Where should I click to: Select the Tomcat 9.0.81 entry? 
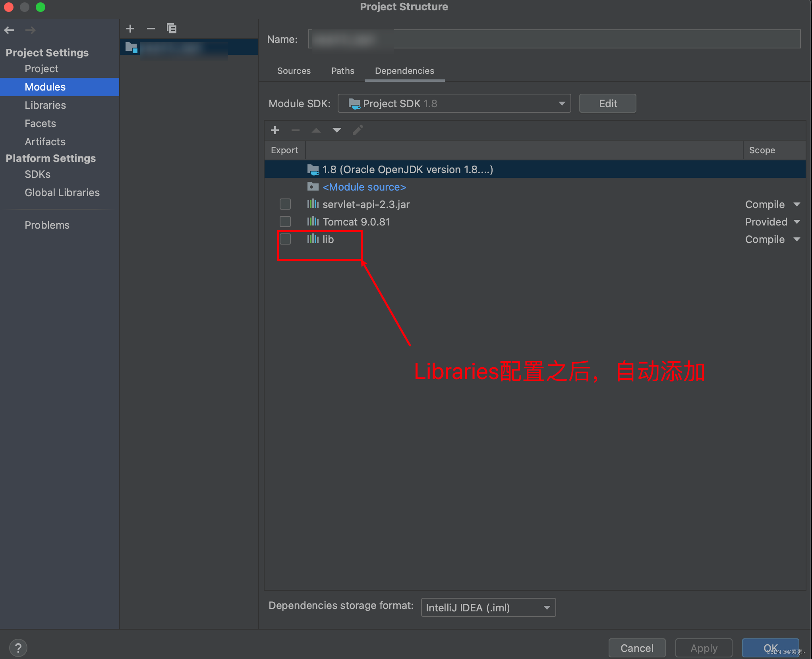click(x=535, y=222)
